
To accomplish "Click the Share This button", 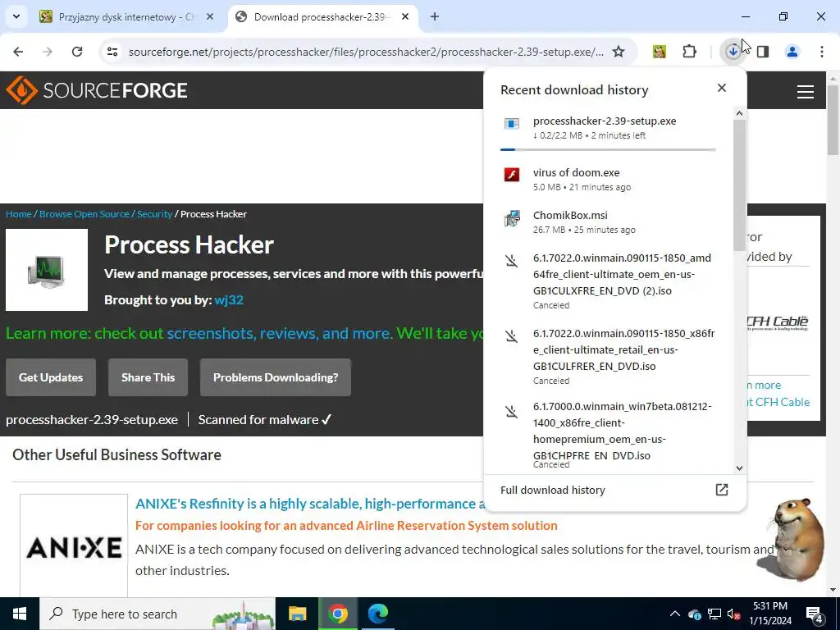I will click(x=148, y=377).
